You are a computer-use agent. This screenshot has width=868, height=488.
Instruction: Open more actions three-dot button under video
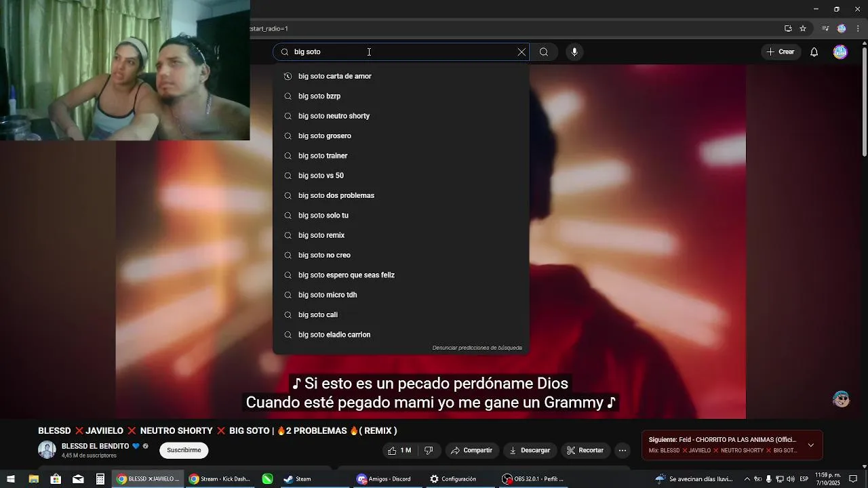click(623, 450)
